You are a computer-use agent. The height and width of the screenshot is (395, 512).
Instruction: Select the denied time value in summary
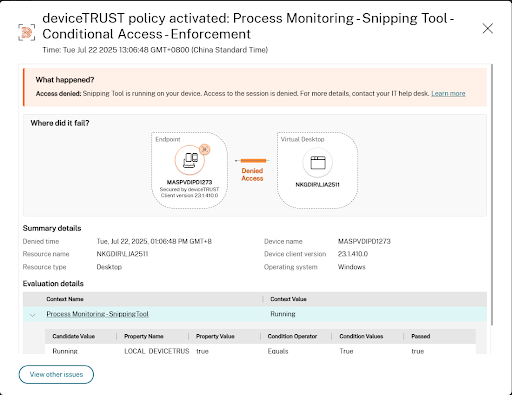tap(154, 241)
